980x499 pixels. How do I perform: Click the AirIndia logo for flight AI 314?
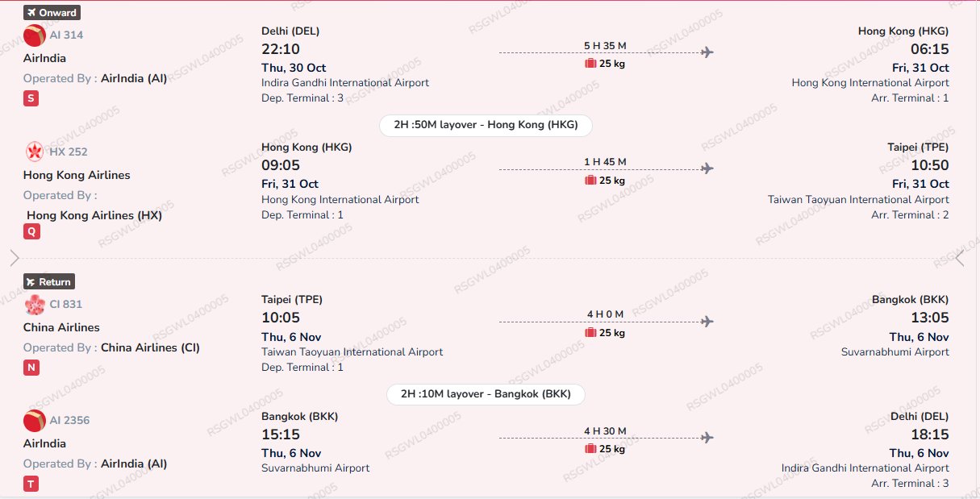pos(35,35)
